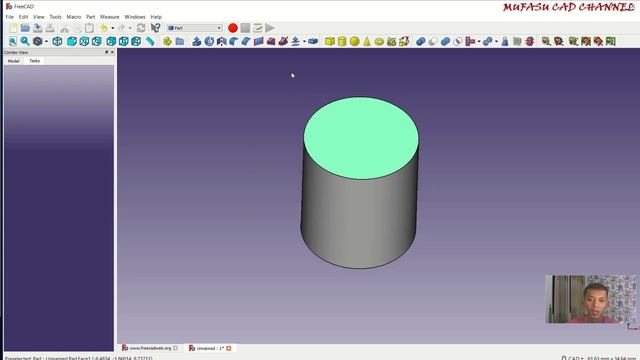640x360 pixels.
Task: Fit all content in the view
Action: click(13, 41)
